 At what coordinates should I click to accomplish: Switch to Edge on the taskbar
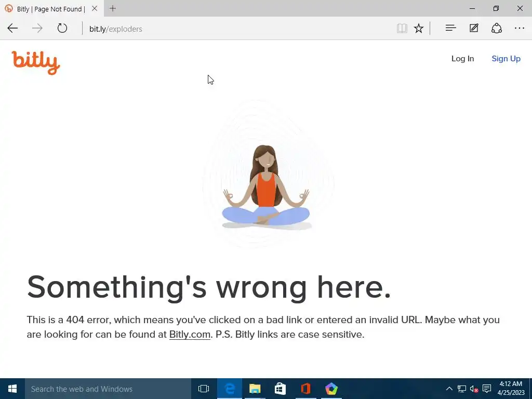[x=229, y=389]
